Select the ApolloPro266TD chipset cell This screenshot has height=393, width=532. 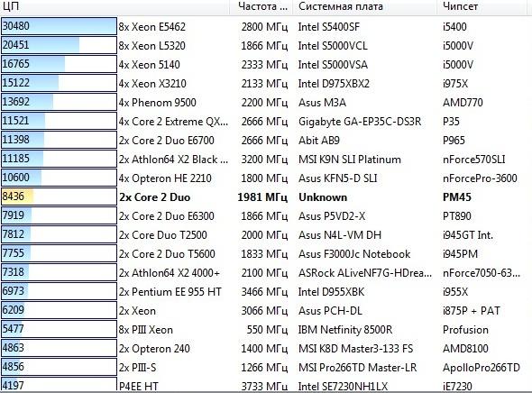pyautogui.click(x=482, y=368)
